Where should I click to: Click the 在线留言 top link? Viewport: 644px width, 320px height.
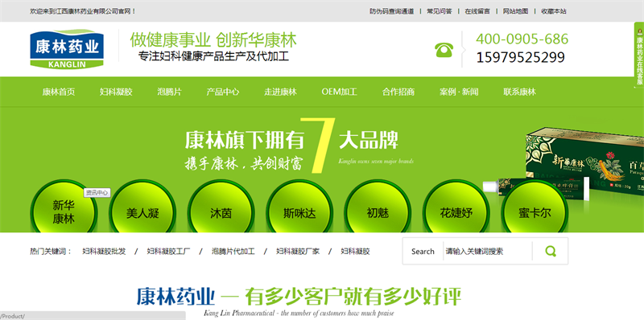pyautogui.click(x=477, y=11)
